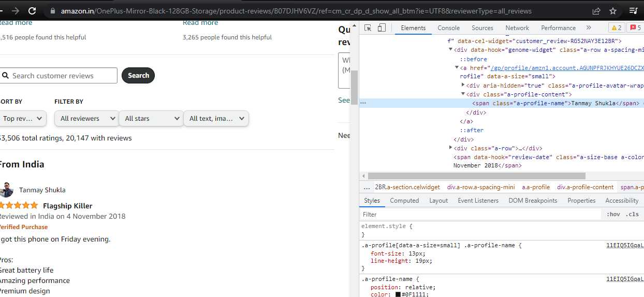Switch to the Elements tab
The image size is (644, 297).
(x=413, y=28)
